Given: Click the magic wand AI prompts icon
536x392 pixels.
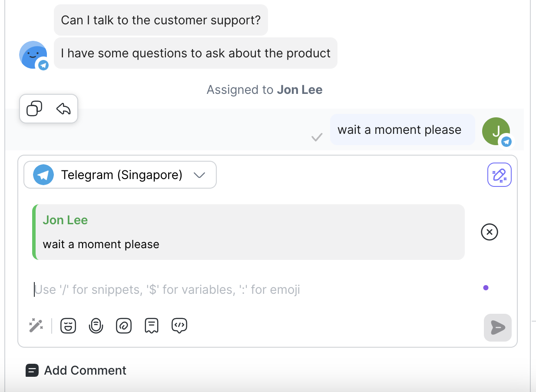Looking at the screenshot, I should point(36,326).
